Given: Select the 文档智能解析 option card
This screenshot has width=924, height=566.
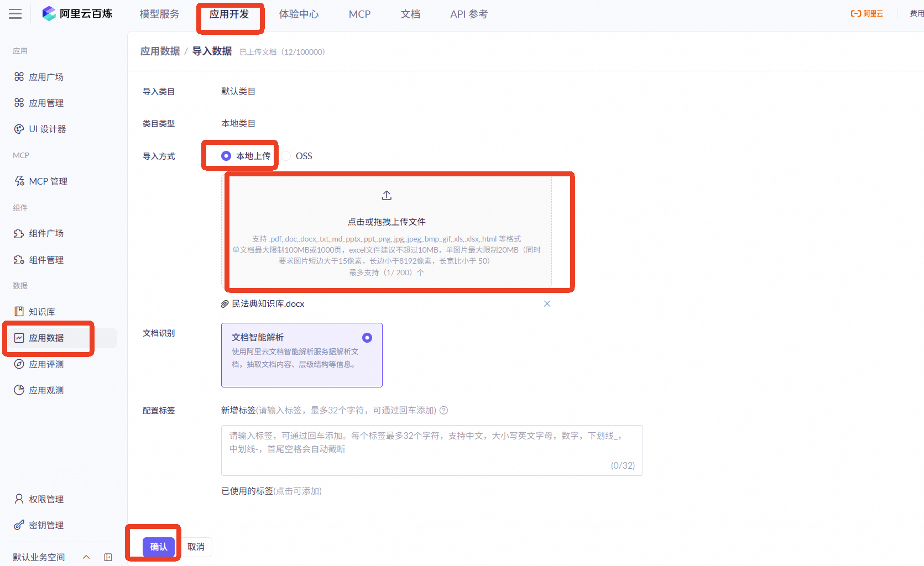Looking at the screenshot, I should pyautogui.click(x=302, y=355).
